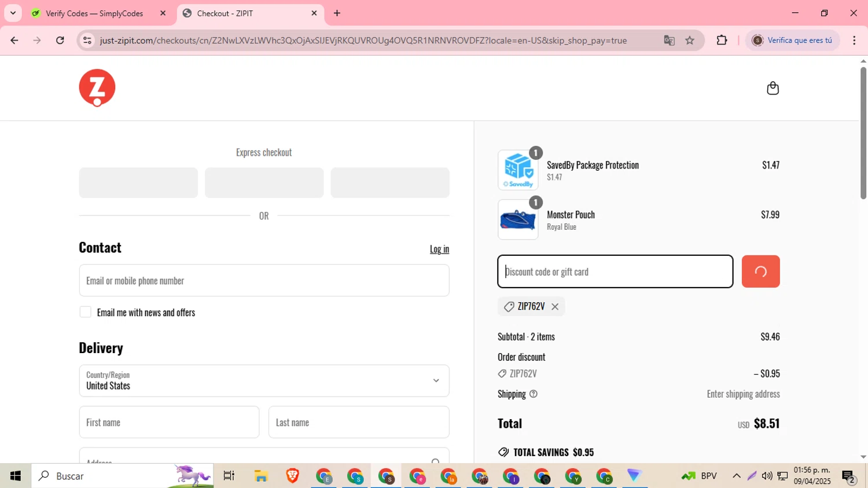Screen dimensions: 868x488
Task: Open Chrome window with brown S badge
Action: (387, 476)
